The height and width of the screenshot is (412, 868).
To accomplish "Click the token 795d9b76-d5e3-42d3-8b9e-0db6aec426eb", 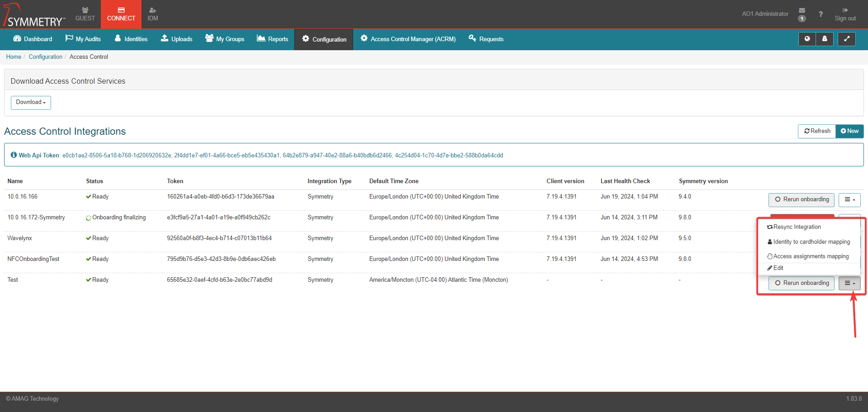I will [x=222, y=259].
